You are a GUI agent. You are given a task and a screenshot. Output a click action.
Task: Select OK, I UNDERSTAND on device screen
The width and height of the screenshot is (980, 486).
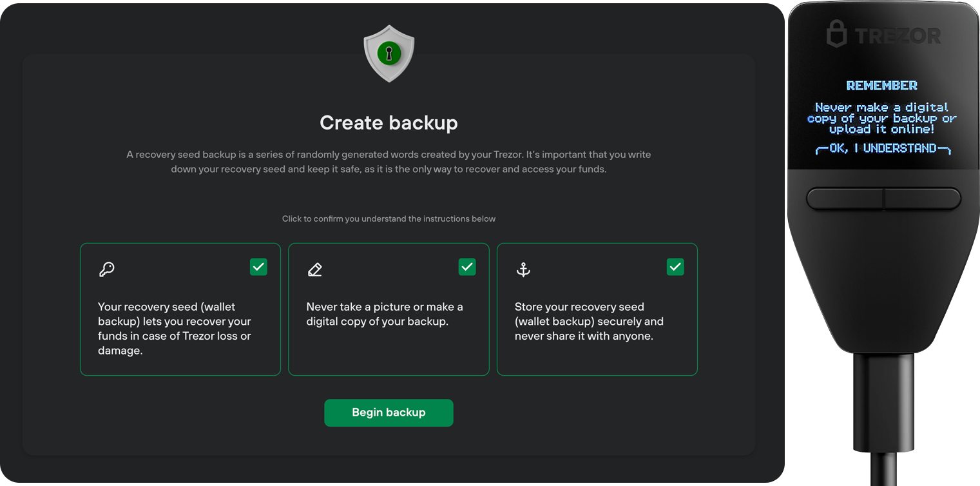[x=882, y=149]
